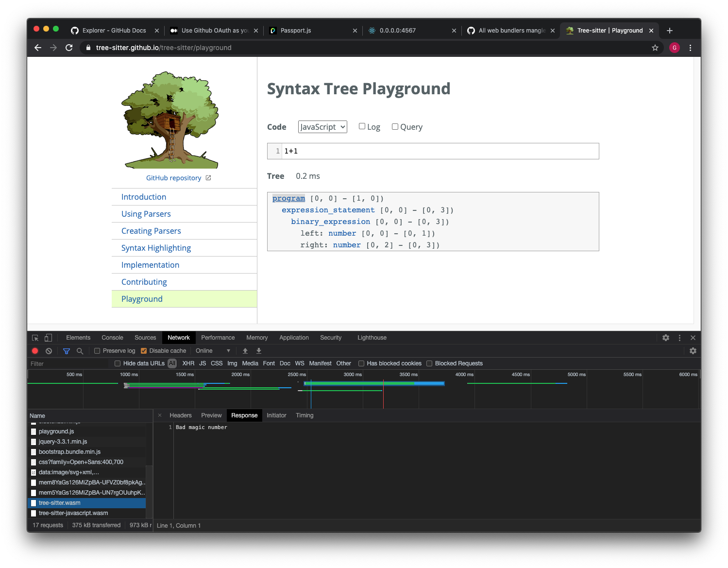728x568 pixels.
Task: Open the JavaScript language dropdown
Action: [322, 126]
